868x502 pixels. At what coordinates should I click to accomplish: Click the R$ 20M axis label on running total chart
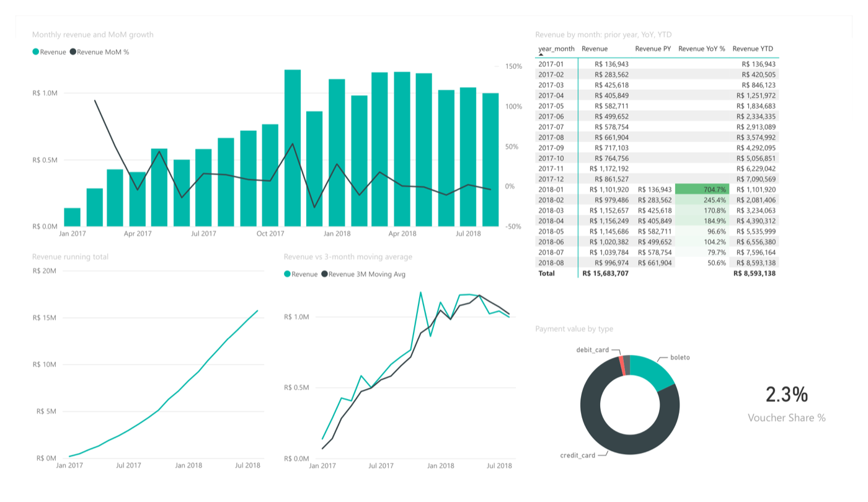coord(45,271)
